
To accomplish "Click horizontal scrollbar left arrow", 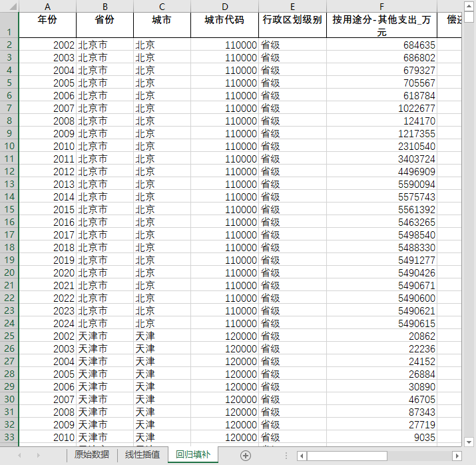I will [302, 456].
